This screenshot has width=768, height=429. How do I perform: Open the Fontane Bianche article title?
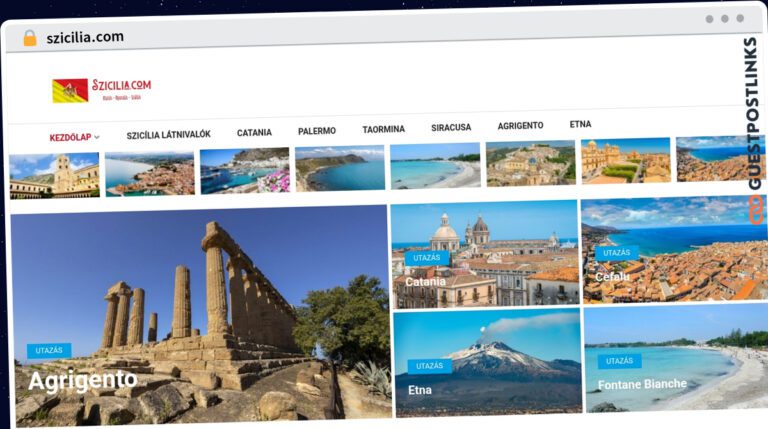[x=642, y=384]
